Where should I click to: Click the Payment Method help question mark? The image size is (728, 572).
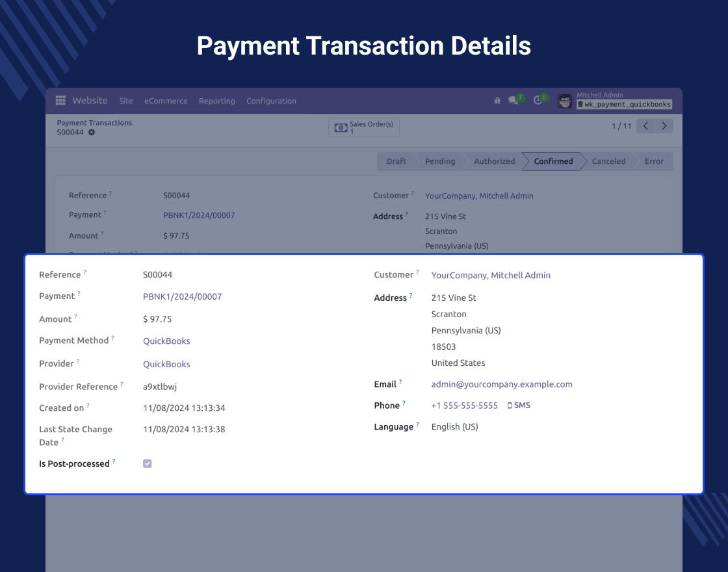(112, 338)
